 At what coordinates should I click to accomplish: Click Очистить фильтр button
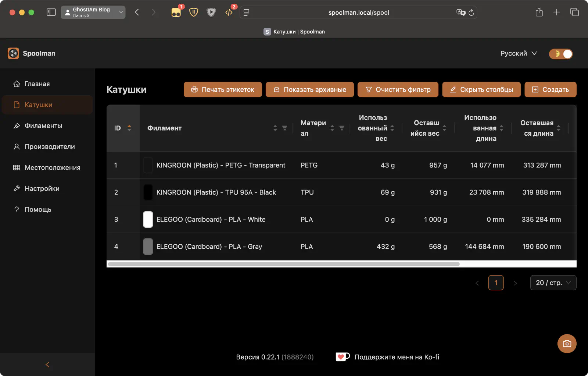398,89
